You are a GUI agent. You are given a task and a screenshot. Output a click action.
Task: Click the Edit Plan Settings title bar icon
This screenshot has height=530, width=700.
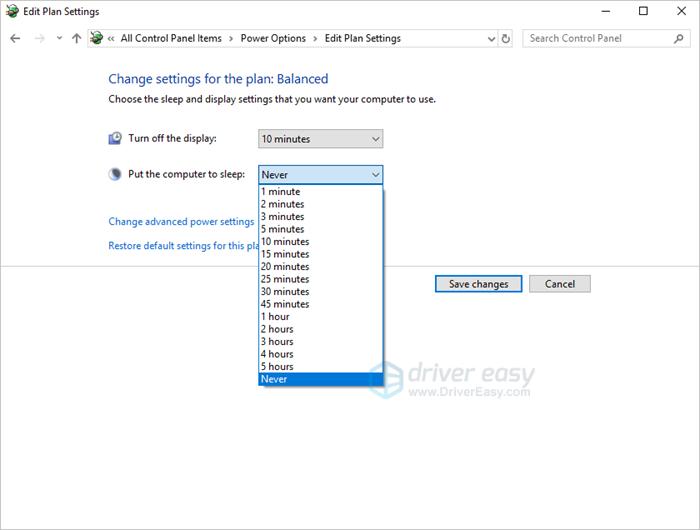pos(12,11)
